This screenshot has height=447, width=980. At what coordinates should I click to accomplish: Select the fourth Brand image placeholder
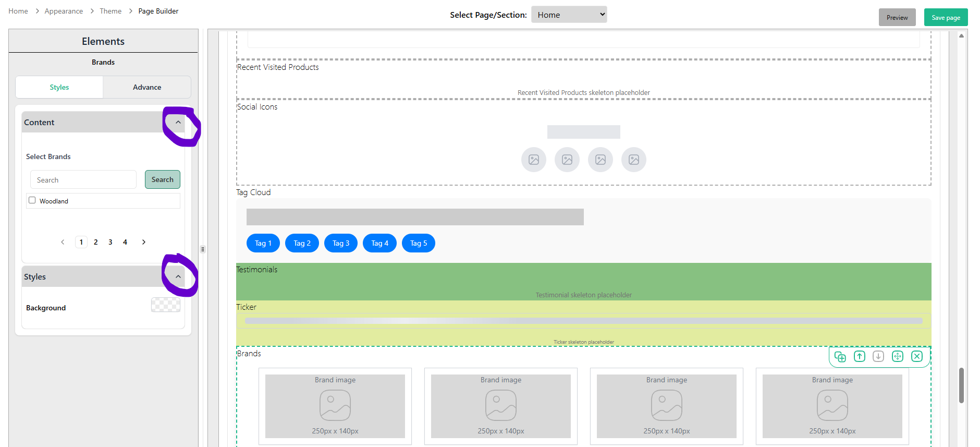click(x=832, y=406)
